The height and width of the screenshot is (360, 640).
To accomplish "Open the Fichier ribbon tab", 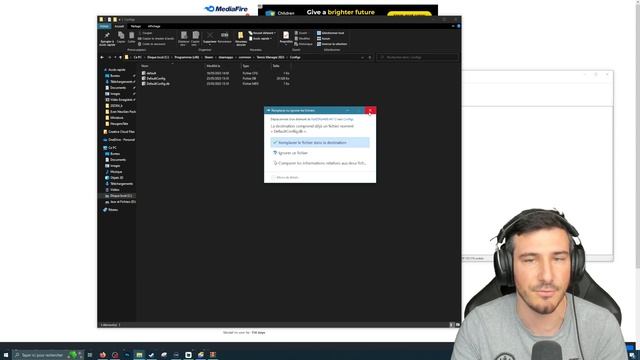I will (104, 26).
